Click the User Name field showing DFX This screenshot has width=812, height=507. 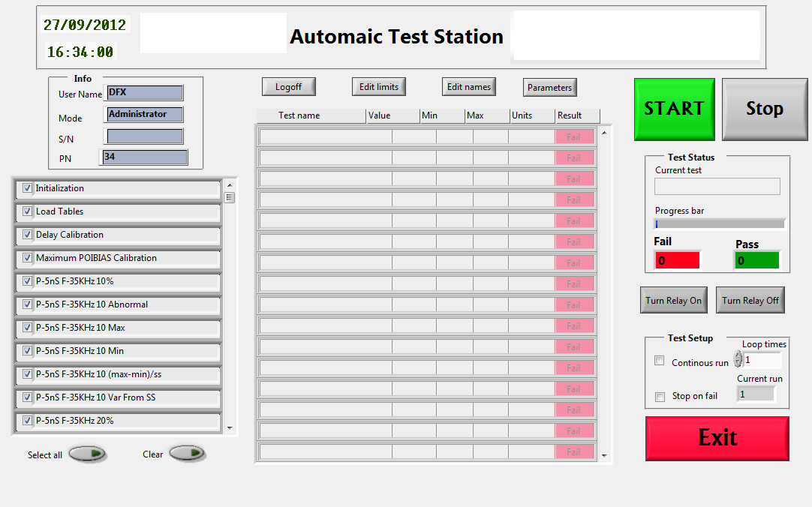pyautogui.click(x=145, y=92)
